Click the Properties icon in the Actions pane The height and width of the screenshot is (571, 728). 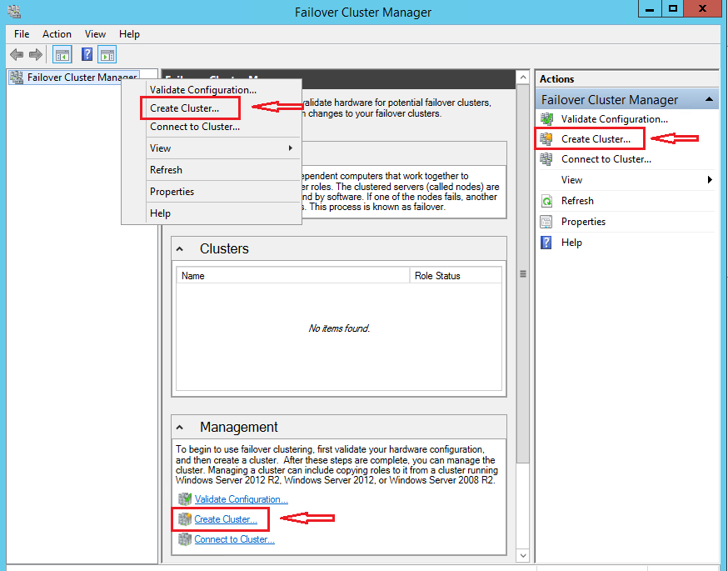548,221
